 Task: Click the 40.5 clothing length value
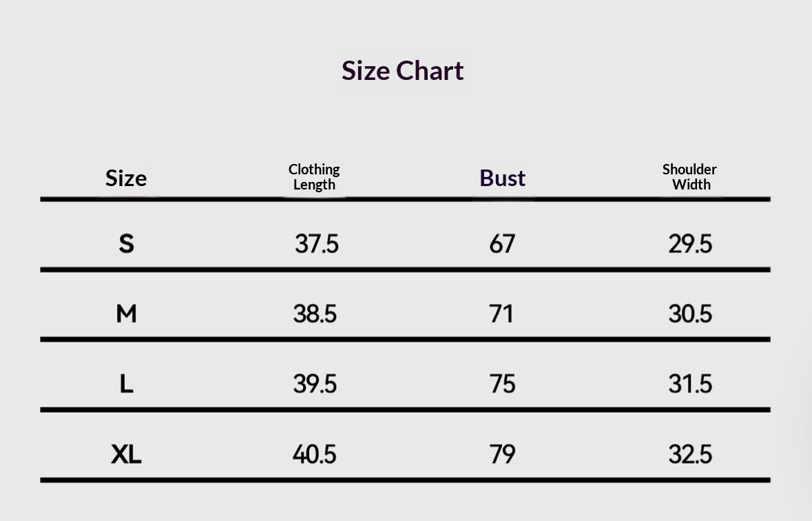coord(314,455)
